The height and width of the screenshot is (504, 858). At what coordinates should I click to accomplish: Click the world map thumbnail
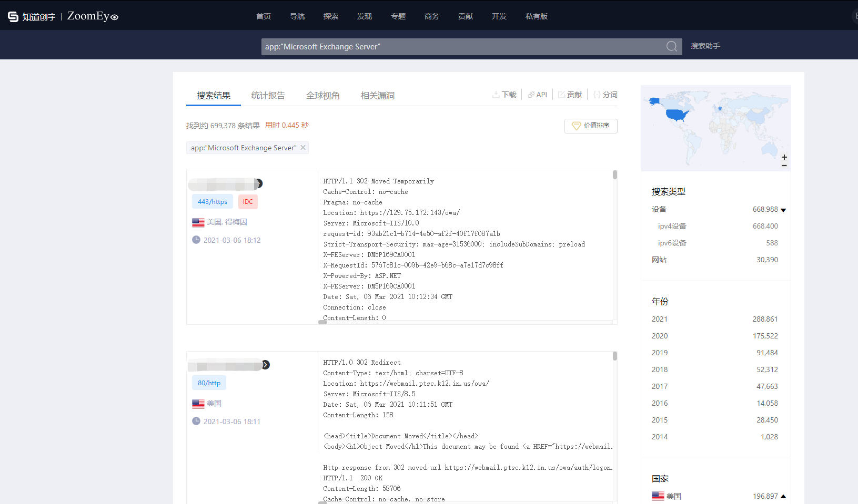[x=715, y=128]
